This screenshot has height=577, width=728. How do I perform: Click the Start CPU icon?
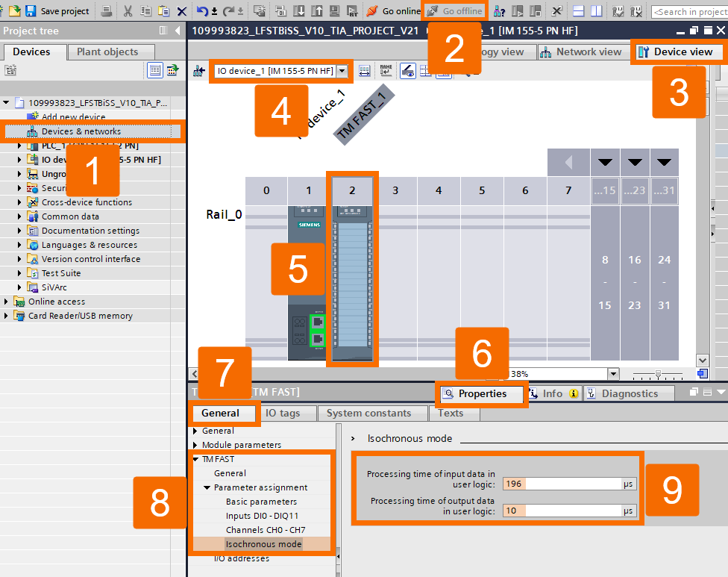(517, 10)
